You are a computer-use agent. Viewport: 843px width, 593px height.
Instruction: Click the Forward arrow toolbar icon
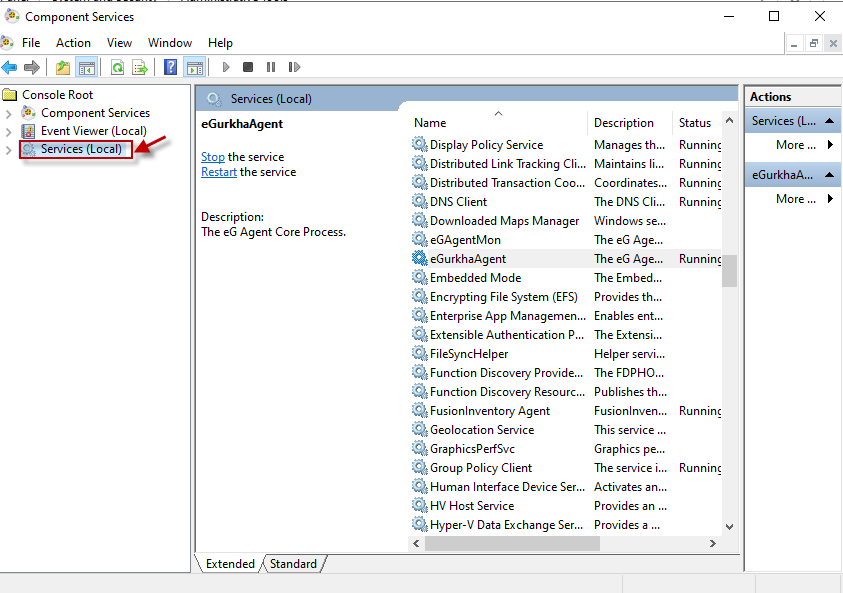pyautogui.click(x=32, y=67)
